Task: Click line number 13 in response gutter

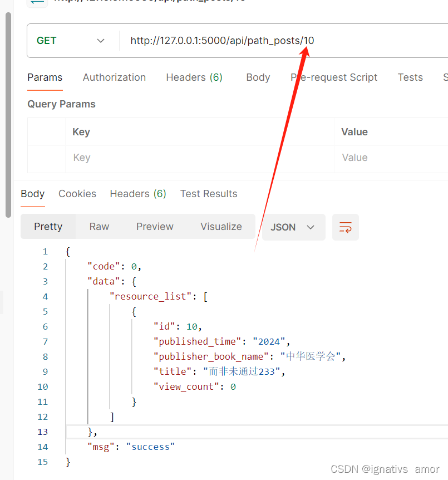Action: 42,432
